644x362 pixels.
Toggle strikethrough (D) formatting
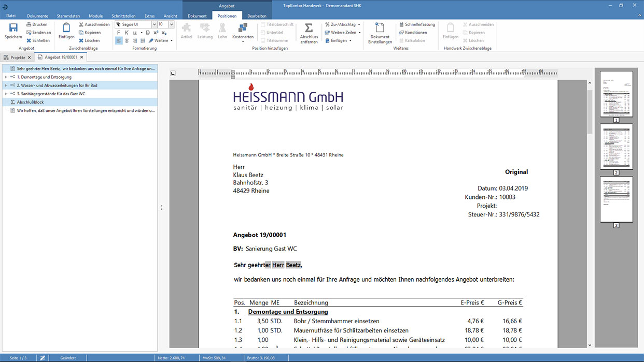(148, 33)
